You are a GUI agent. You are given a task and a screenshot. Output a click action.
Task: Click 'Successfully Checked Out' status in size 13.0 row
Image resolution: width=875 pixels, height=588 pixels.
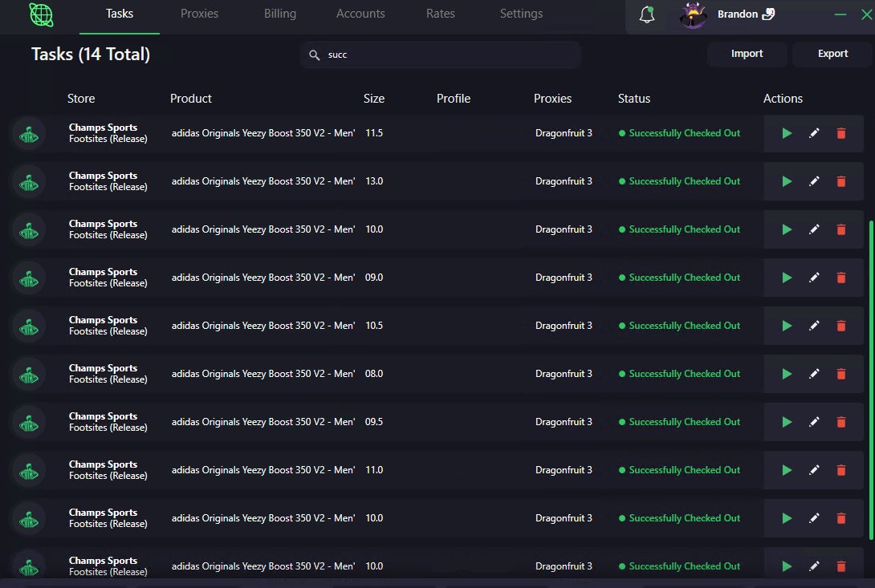coord(684,181)
